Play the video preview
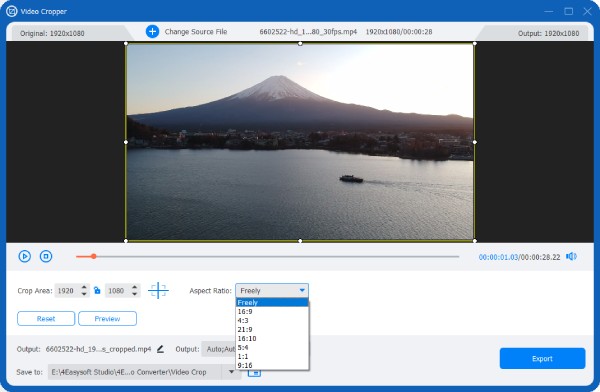Image resolution: width=600 pixels, height=392 pixels. [x=24, y=256]
